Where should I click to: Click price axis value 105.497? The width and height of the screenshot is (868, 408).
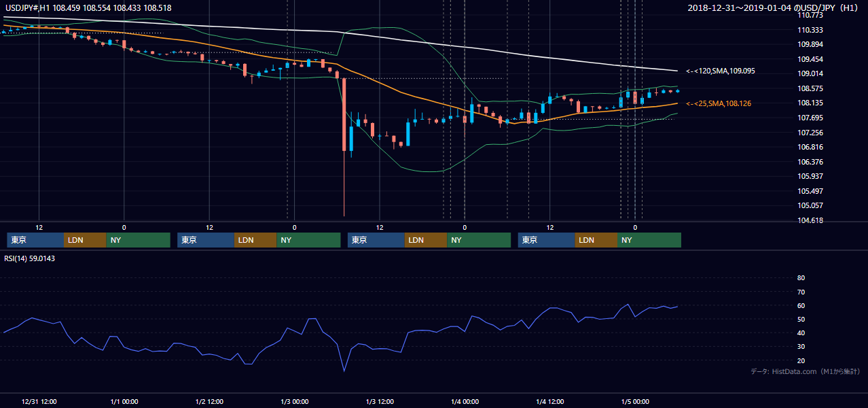pyautogui.click(x=810, y=191)
